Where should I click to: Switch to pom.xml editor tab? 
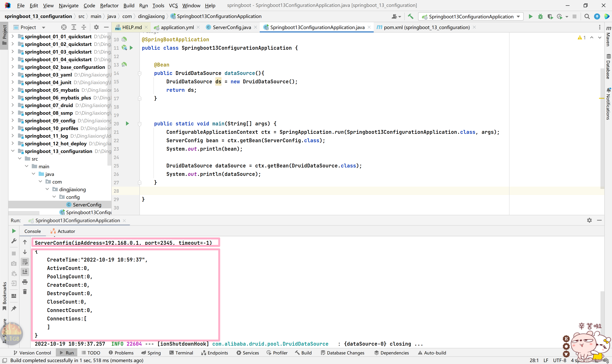click(427, 27)
